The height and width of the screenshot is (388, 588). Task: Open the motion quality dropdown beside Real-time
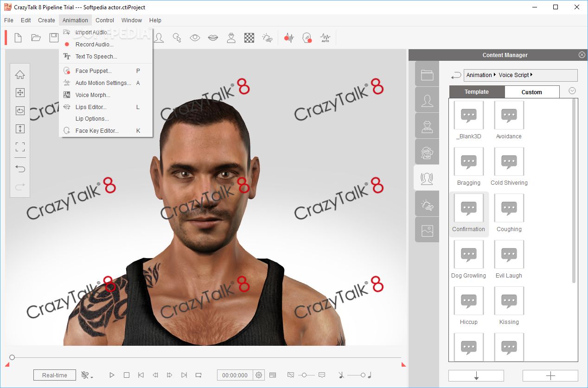click(x=87, y=375)
